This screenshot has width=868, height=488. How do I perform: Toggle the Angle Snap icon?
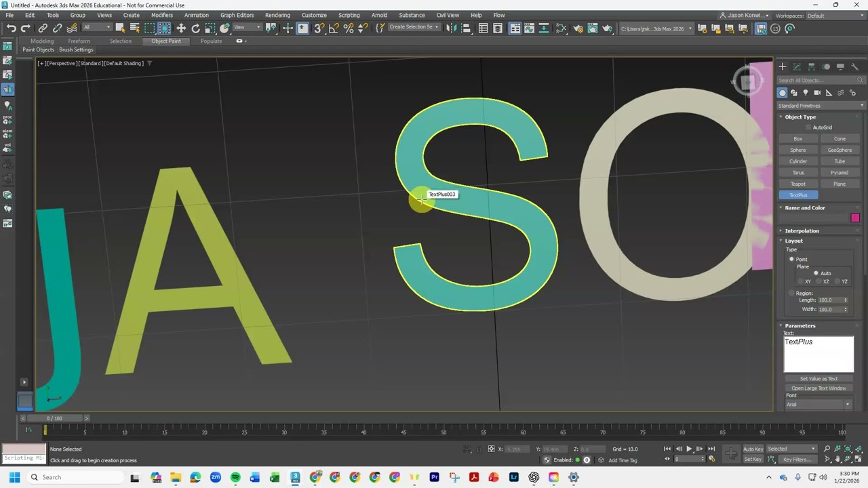pos(334,28)
